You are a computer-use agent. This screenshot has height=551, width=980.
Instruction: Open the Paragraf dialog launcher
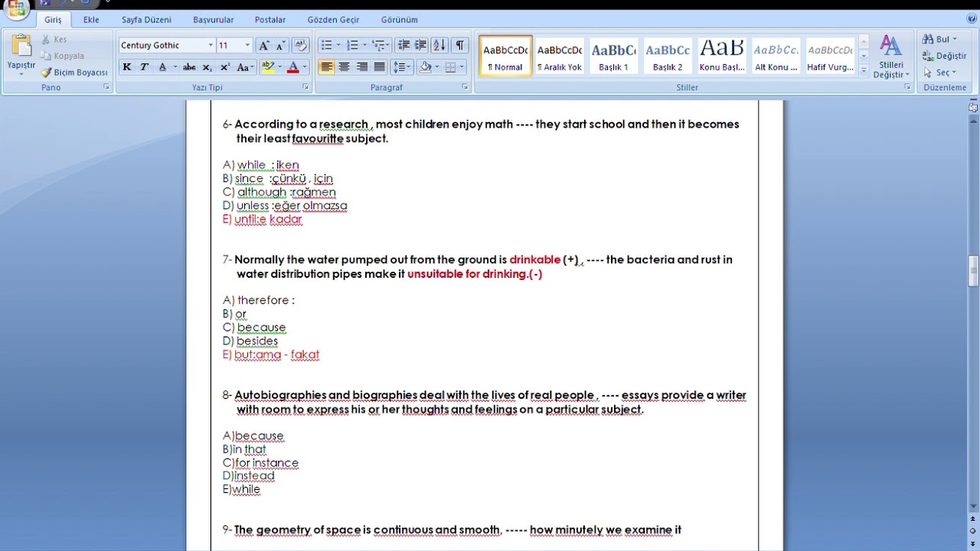pos(465,87)
